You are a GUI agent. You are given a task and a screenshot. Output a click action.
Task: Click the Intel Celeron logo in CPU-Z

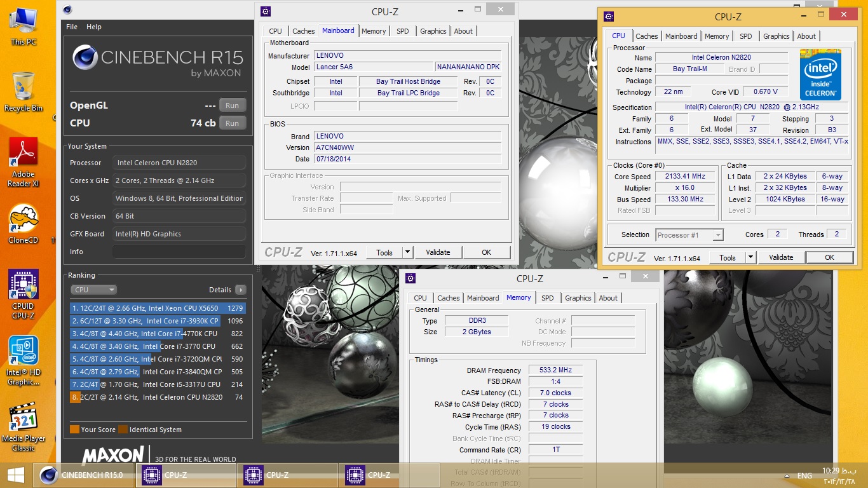[820, 74]
